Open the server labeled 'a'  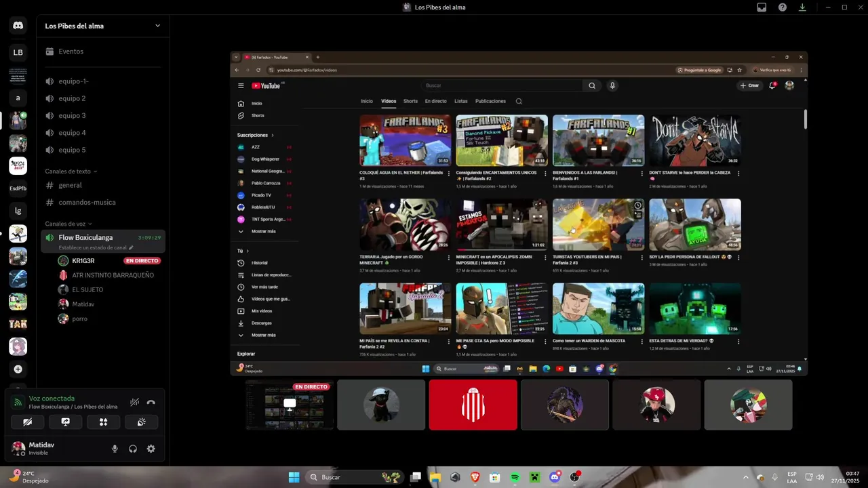pos(18,98)
